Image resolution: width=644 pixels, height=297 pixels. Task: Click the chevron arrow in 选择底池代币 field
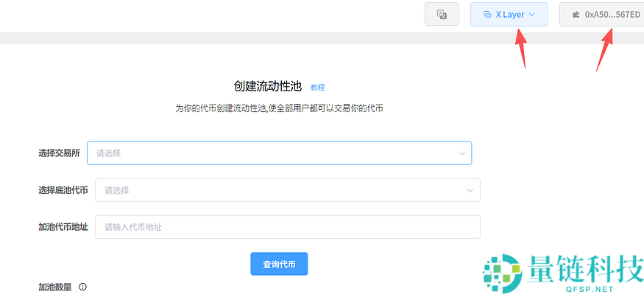coord(470,190)
